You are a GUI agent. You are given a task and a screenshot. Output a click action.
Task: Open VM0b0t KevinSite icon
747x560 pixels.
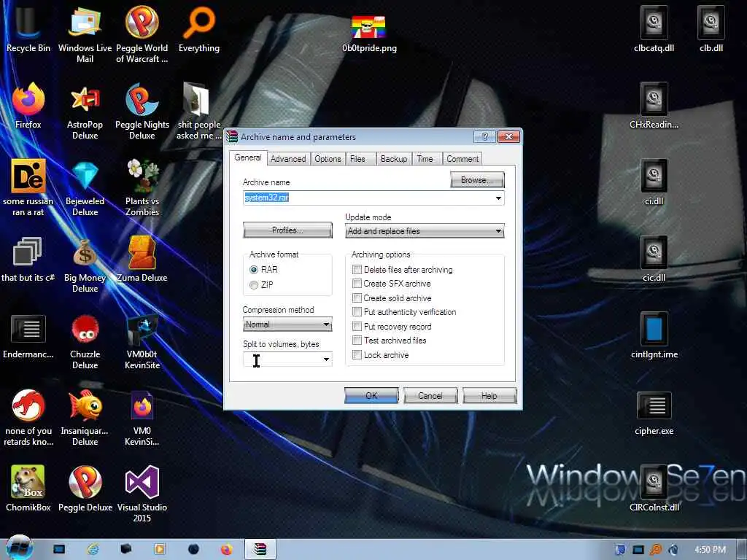coord(142,341)
